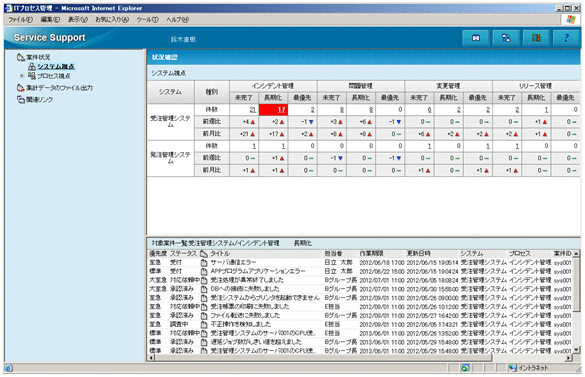Image resolution: width=585 pixels, height=377 pixels.
Task: Click the 受注管理システム row label in the table
Action: pyautogui.click(x=171, y=121)
